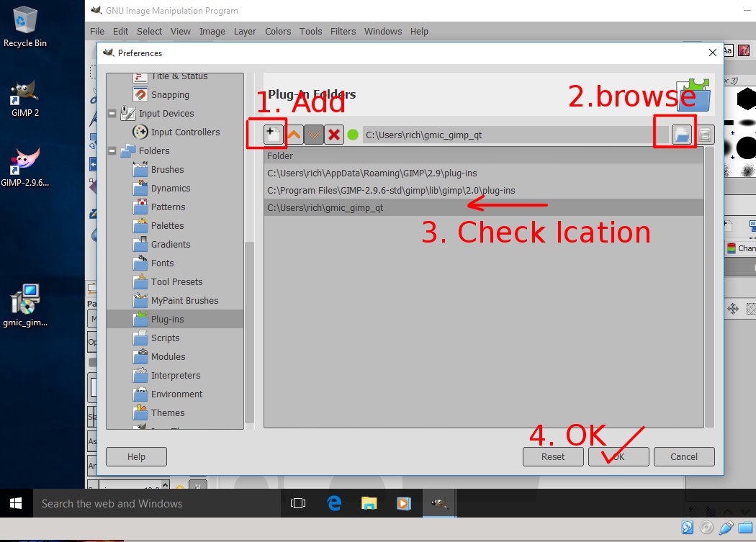This screenshot has width=756, height=542.
Task: Click the folder list vertical scrollbar
Action: 709,287
